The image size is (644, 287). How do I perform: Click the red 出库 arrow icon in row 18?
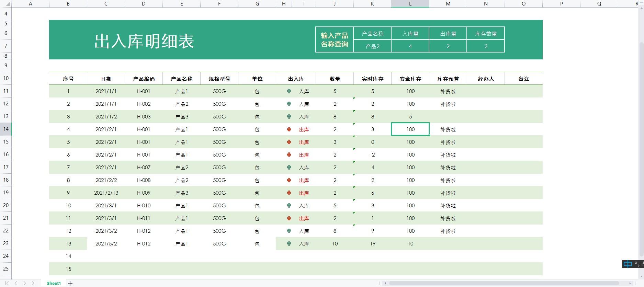pyautogui.click(x=289, y=180)
